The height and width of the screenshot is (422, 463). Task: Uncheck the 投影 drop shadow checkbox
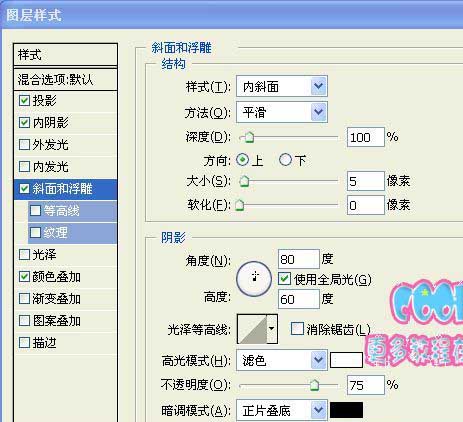pyautogui.click(x=24, y=100)
